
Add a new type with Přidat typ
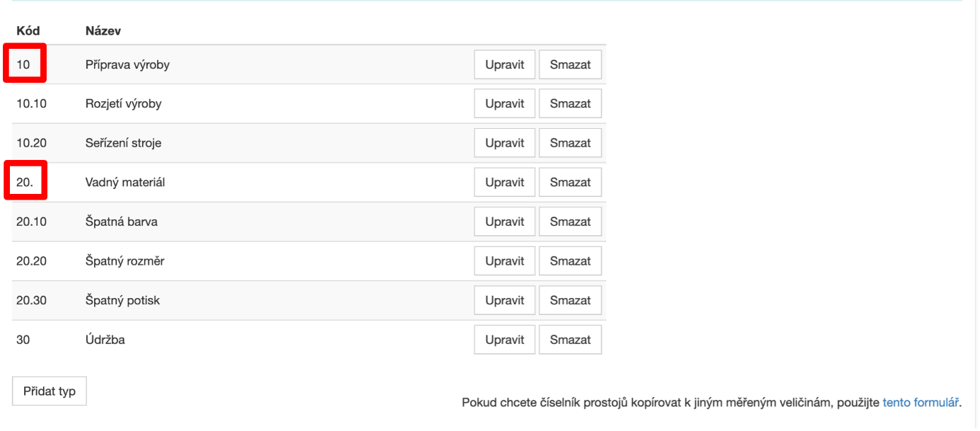[x=49, y=391]
